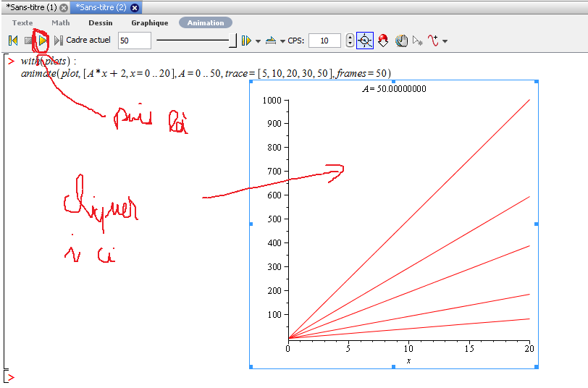Image resolution: width=588 pixels, height=388 pixels.
Task: Select the Animation toolbar tab
Action: 206,22
